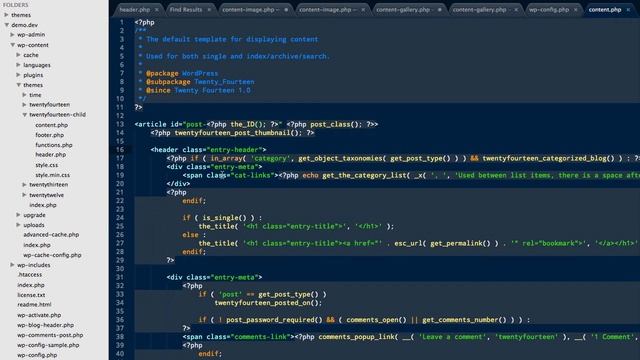Close the content.php tab
Screen dimensions: 640x360
pyautogui.click(x=628, y=9)
